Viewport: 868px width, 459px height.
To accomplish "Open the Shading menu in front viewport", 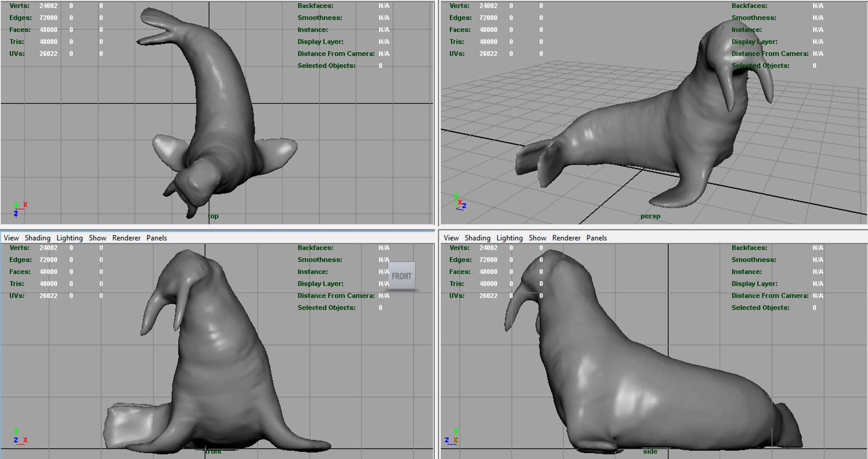I will click(38, 238).
